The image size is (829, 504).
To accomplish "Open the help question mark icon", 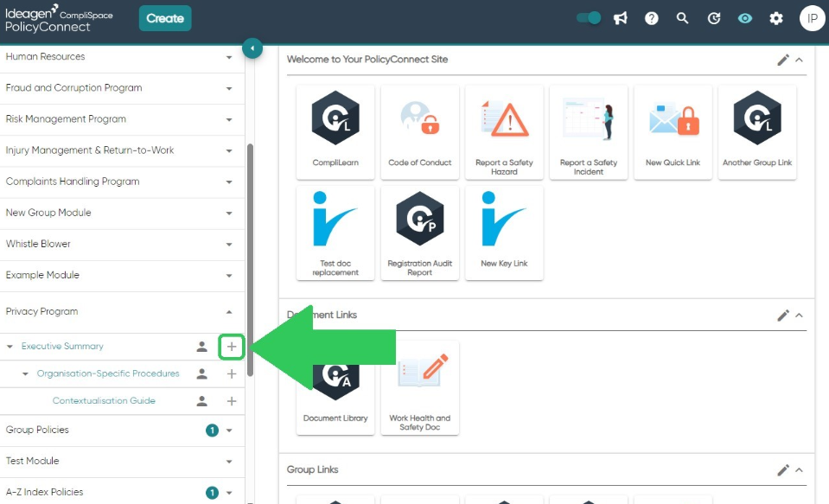I will click(x=652, y=18).
